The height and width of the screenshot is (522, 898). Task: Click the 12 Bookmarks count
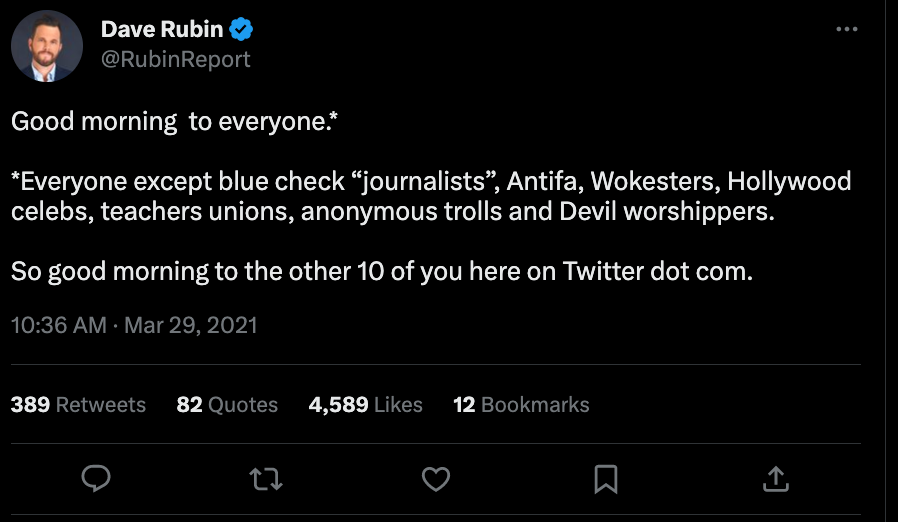point(521,405)
